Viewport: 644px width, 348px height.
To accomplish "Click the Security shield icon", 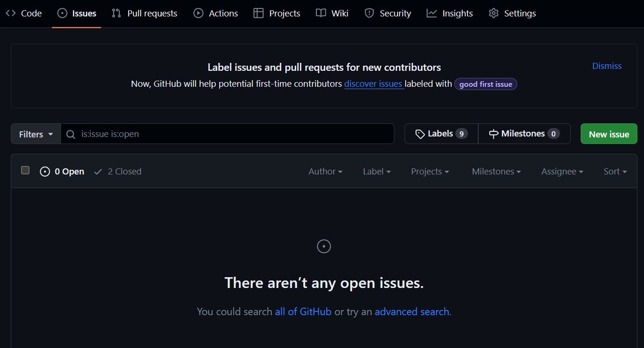I will (x=369, y=13).
